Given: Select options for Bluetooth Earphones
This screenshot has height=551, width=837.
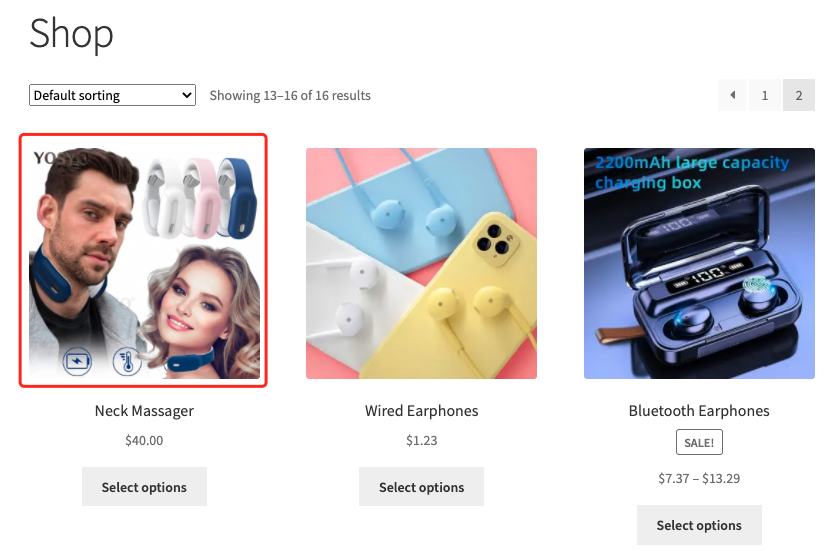Looking at the screenshot, I should 699,524.
